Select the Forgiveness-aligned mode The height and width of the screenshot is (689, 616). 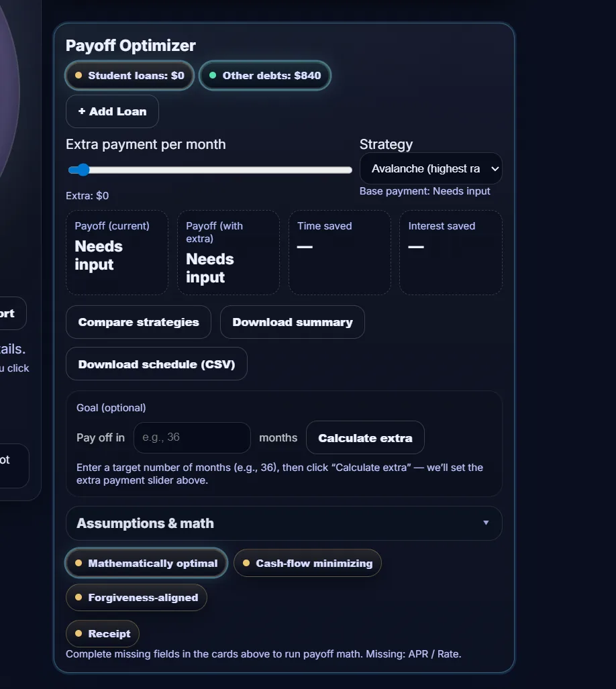[137, 597]
